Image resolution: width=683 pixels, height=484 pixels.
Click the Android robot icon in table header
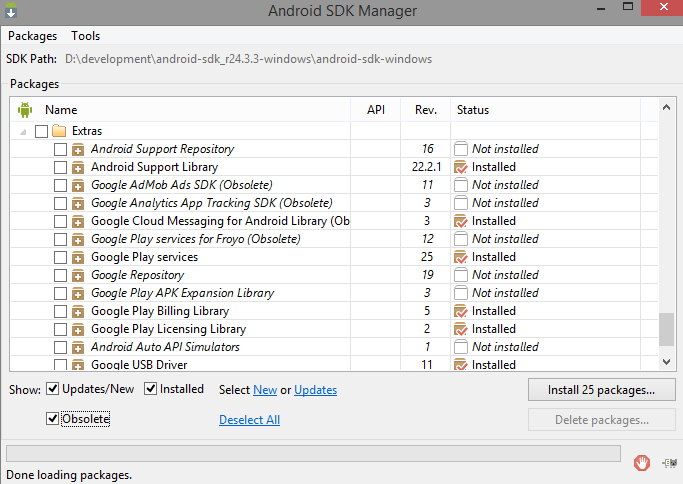point(25,110)
